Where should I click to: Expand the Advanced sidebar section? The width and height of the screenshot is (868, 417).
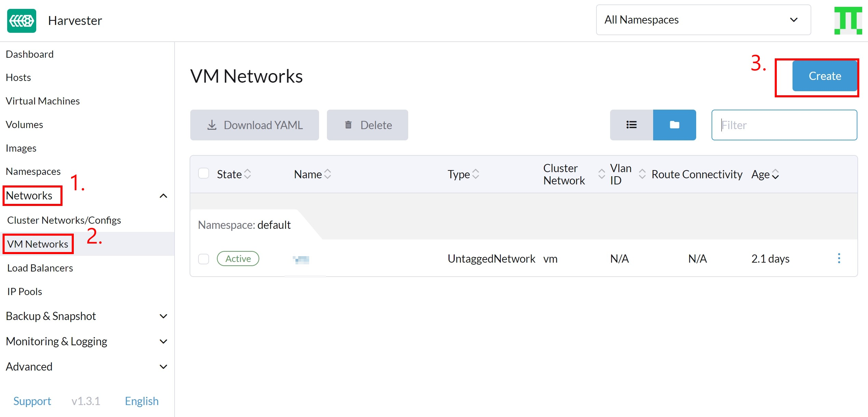(x=163, y=367)
